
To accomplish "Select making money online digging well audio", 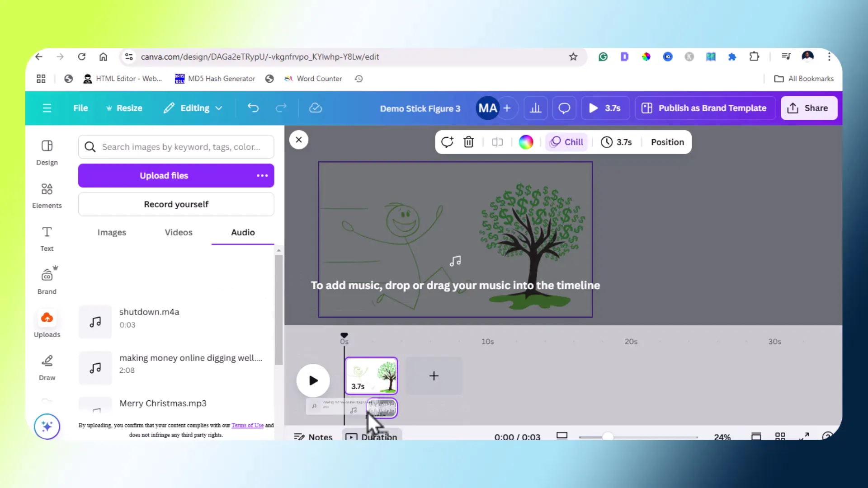I will (x=175, y=367).
